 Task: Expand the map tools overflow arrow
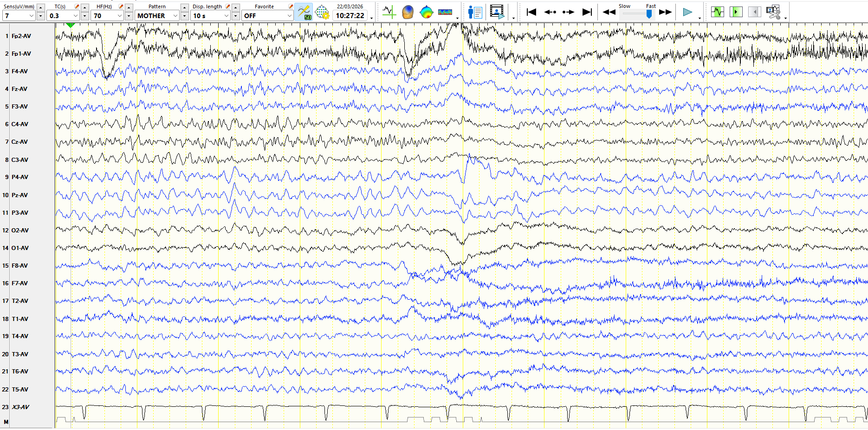(458, 18)
